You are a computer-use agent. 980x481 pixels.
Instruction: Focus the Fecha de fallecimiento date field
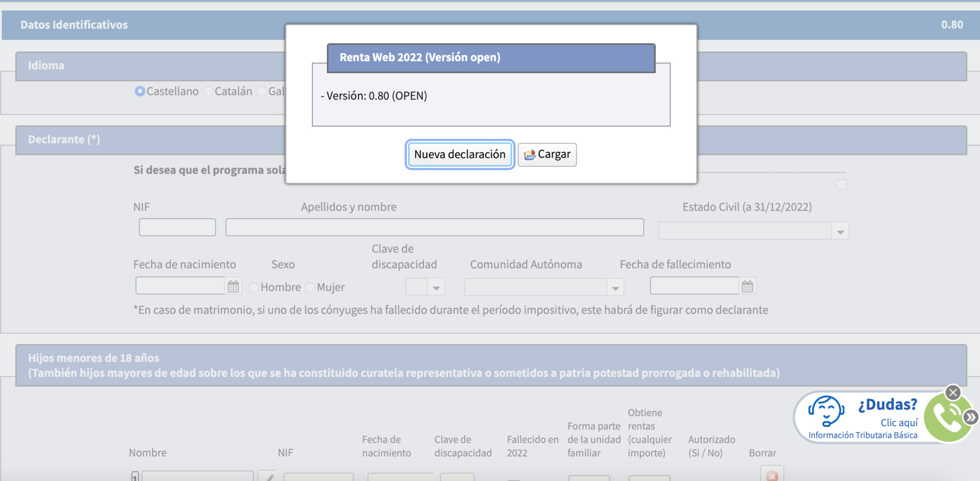coord(694,285)
